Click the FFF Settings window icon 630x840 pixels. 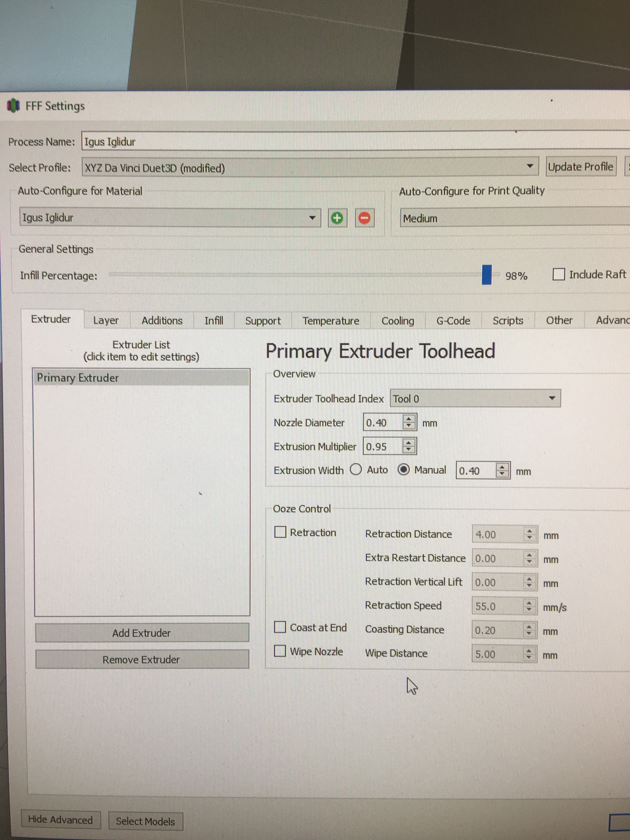click(x=14, y=106)
